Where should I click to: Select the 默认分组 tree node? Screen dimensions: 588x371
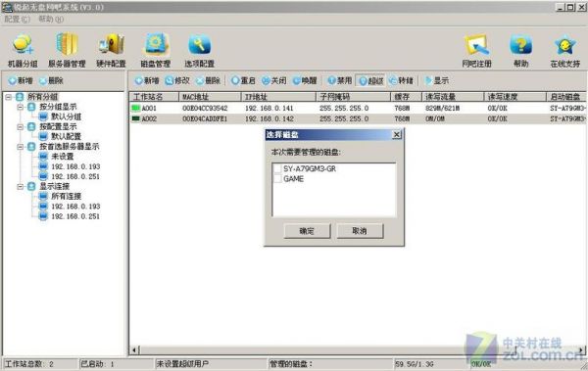(x=66, y=116)
